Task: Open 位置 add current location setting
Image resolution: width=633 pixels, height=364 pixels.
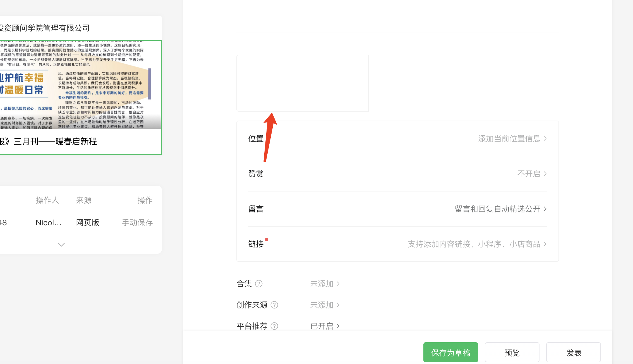Action: (512, 138)
